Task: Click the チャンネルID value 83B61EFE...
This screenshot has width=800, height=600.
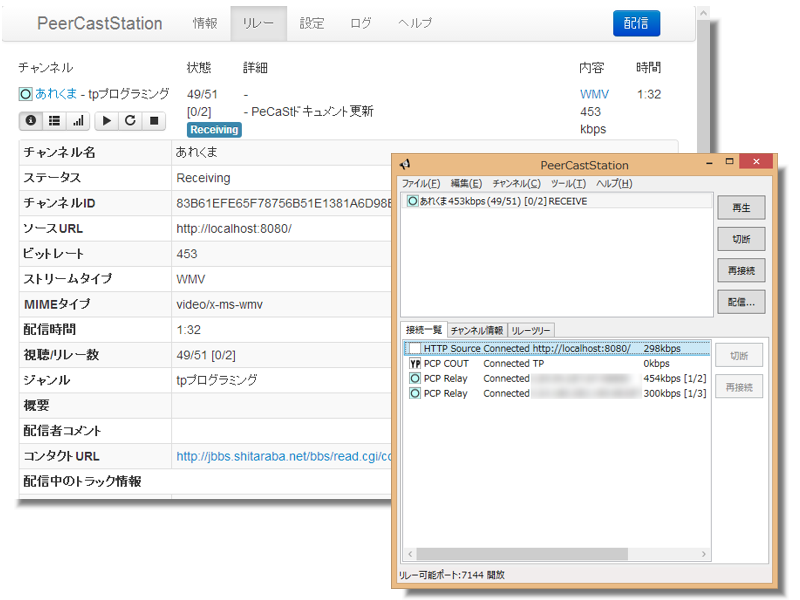Action: pyautogui.click(x=284, y=204)
